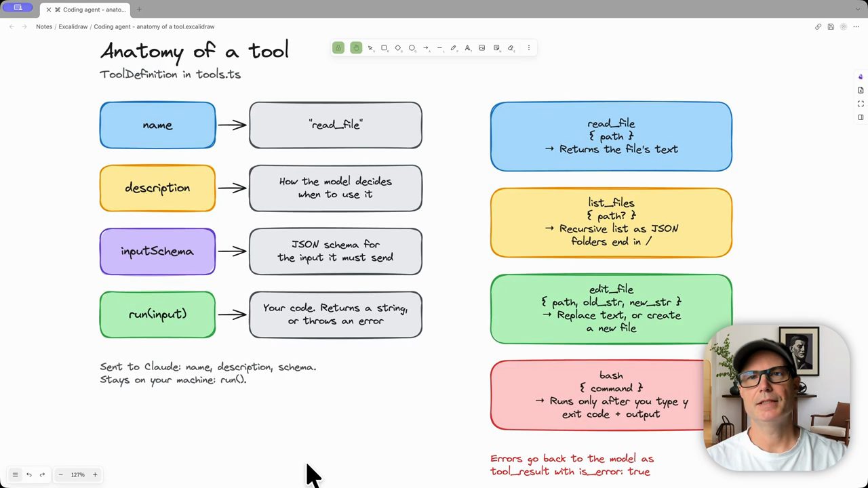Viewport: 868px width, 488px height.
Task: Save drawing with the floppy disk icon
Action: coord(831,26)
